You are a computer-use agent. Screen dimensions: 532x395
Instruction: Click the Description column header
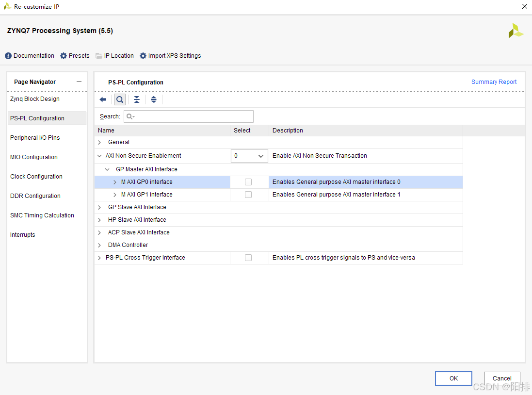click(366, 131)
